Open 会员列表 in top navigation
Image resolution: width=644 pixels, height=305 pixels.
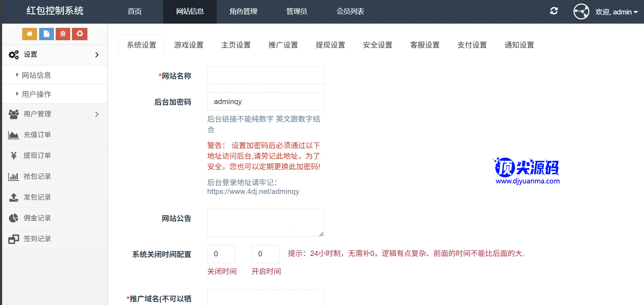pos(350,12)
